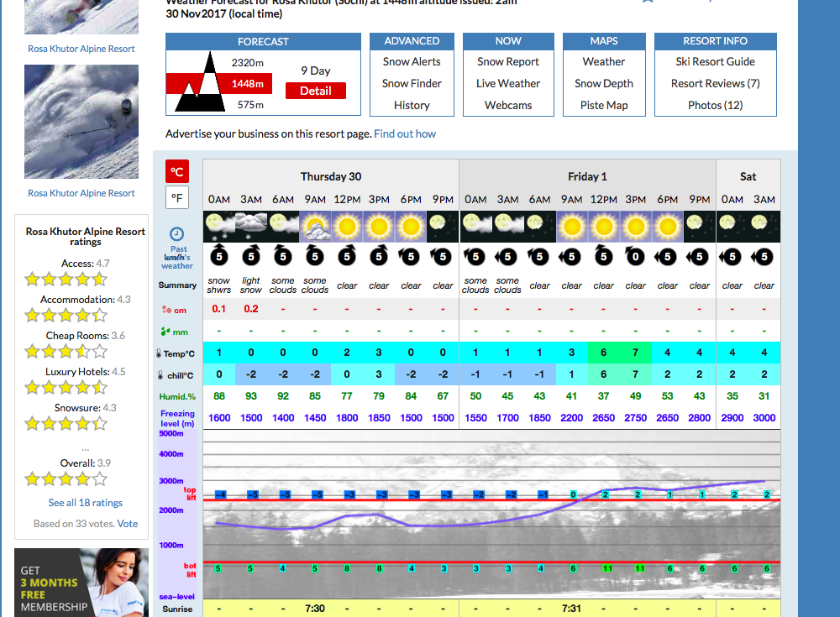Image resolution: width=840 pixels, height=617 pixels.
Task: Open Snow Report
Action: (508, 61)
